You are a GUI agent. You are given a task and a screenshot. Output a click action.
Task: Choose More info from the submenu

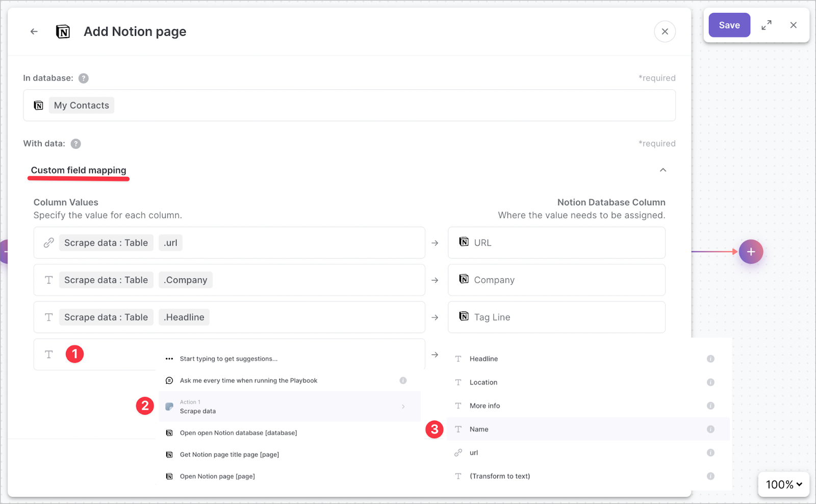(588, 406)
